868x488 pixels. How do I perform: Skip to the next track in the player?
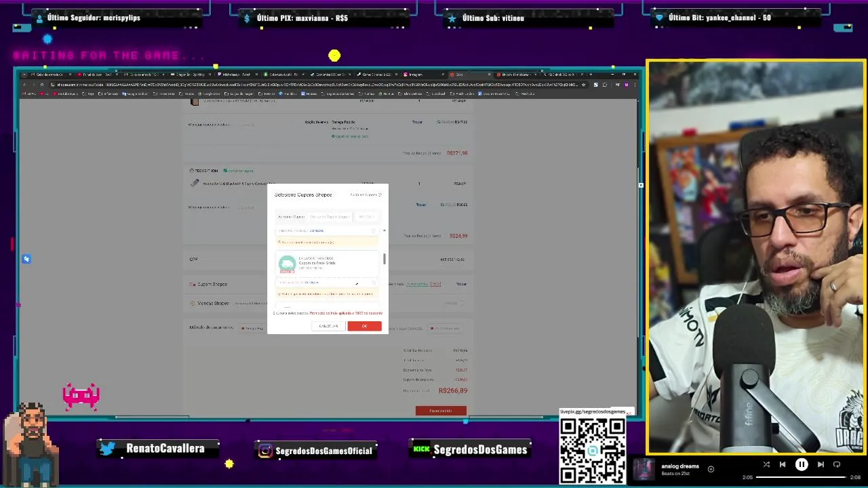click(821, 464)
